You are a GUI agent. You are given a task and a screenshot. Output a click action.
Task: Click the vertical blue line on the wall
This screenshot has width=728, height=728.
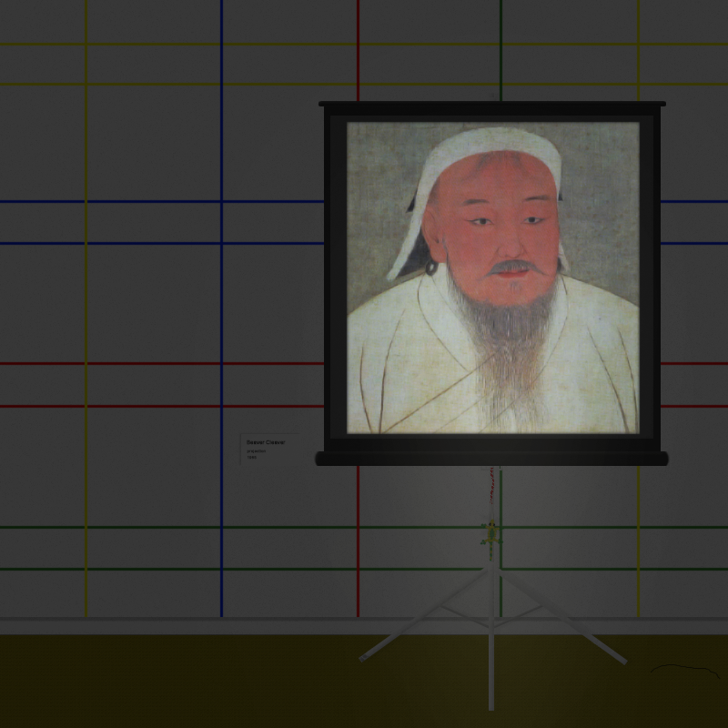tap(221, 308)
